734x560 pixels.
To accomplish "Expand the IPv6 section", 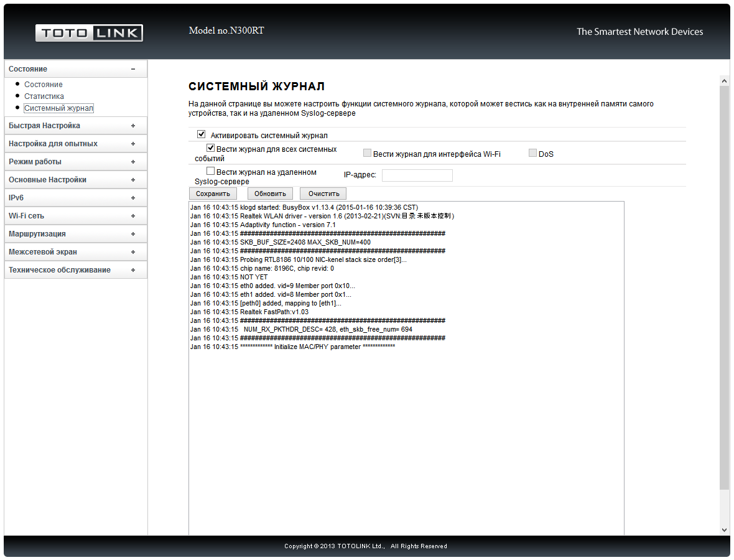I will click(x=76, y=198).
